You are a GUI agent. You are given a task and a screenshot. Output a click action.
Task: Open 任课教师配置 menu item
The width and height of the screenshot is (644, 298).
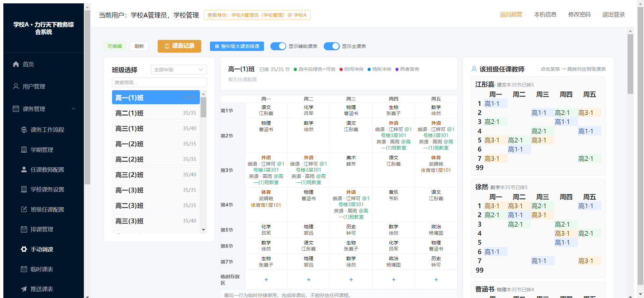coord(44,170)
